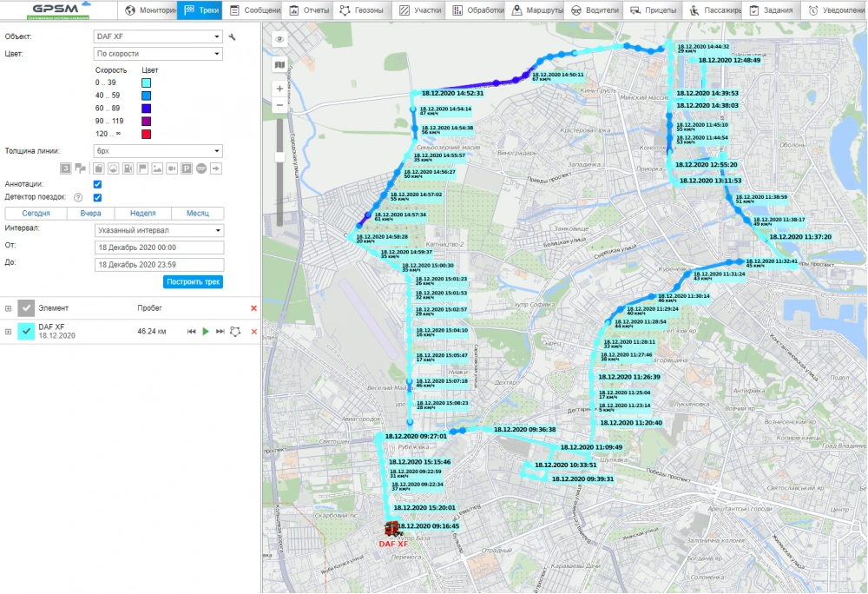Toggle the map visibility eye button
This screenshot has width=868, height=594.
click(x=279, y=40)
